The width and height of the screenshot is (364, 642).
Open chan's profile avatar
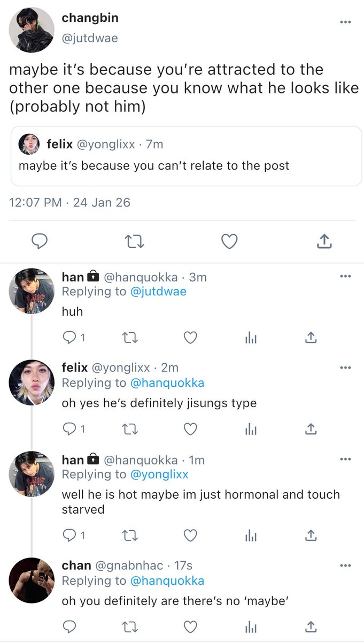click(x=32, y=580)
